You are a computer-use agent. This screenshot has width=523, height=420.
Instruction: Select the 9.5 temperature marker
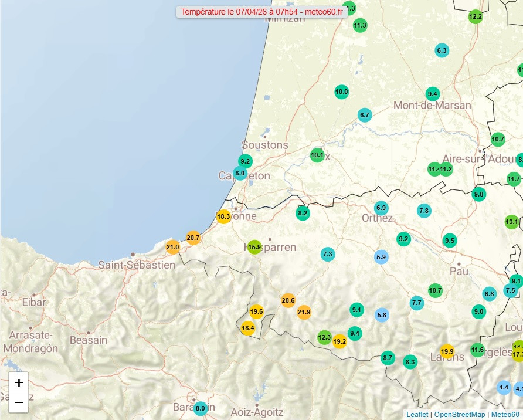450,241
